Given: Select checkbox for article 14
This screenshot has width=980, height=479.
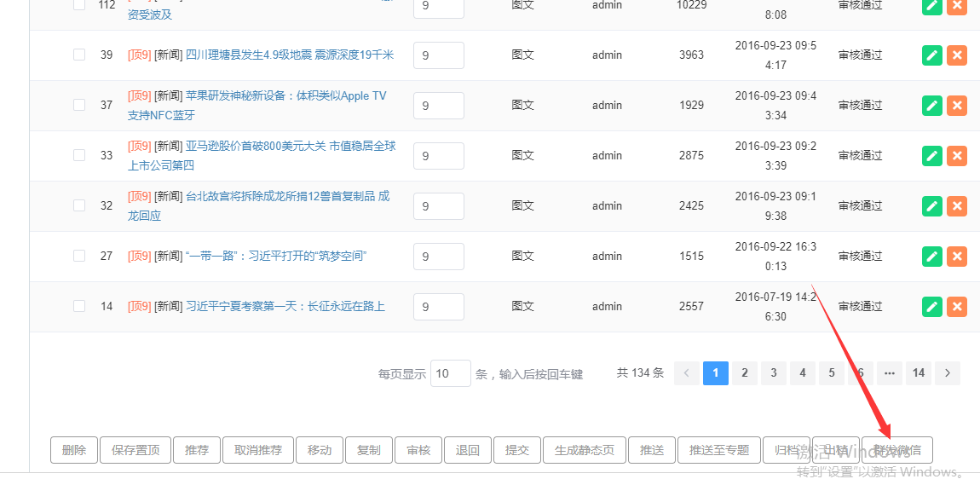Looking at the screenshot, I should pyautogui.click(x=79, y=306).
